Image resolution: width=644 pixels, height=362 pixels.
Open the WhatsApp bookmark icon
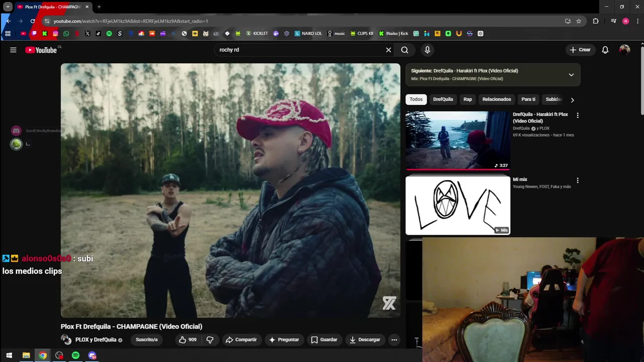(66, 34)
